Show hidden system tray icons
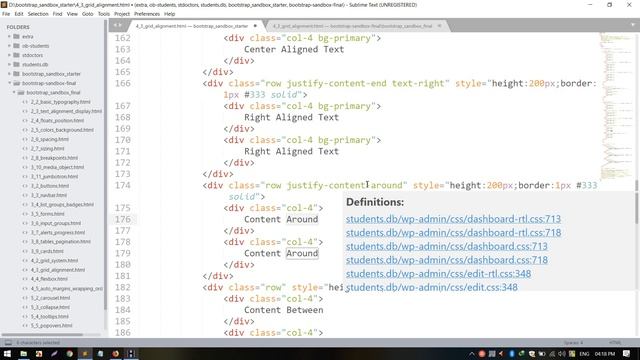The image size is (640, 360). [x=471, y=353]
